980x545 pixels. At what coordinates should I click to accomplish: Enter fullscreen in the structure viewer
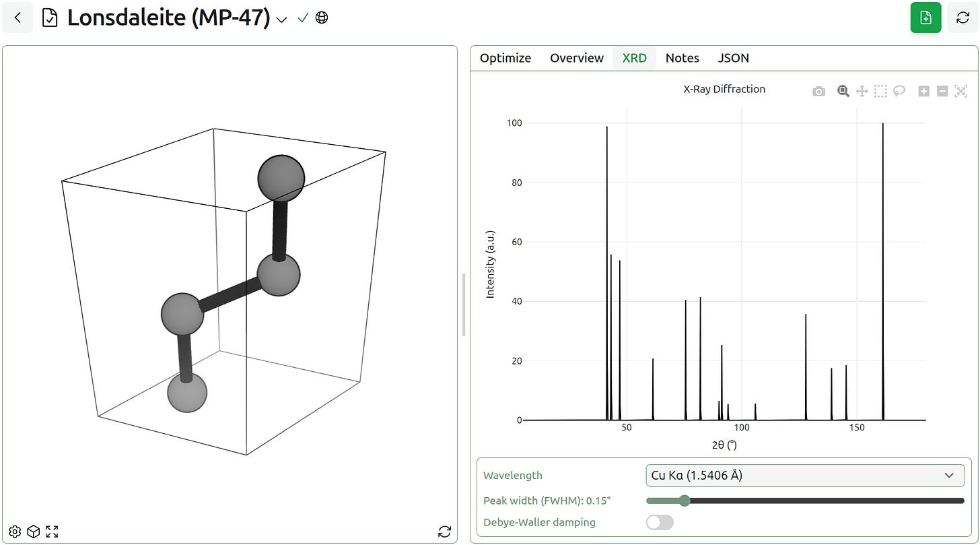point(52,532)
